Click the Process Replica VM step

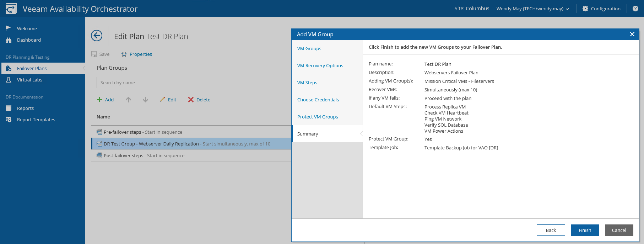[x=445, y=107]
